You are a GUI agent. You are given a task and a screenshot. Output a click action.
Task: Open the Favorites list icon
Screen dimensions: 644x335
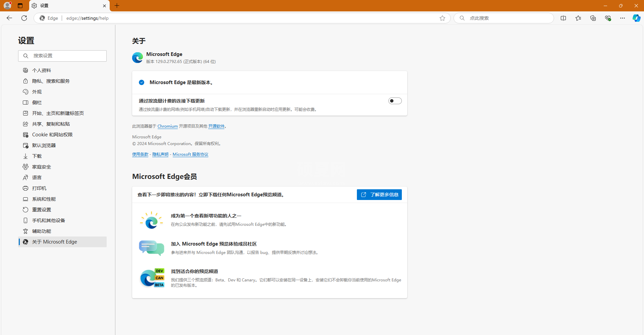[578, 18]
